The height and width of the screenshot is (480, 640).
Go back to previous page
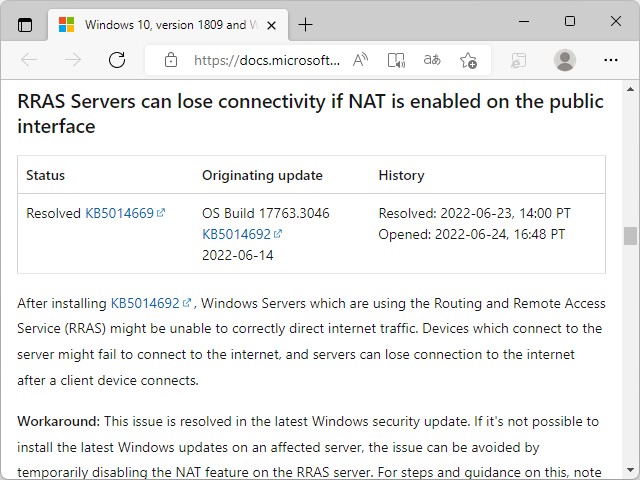point(29,60)
